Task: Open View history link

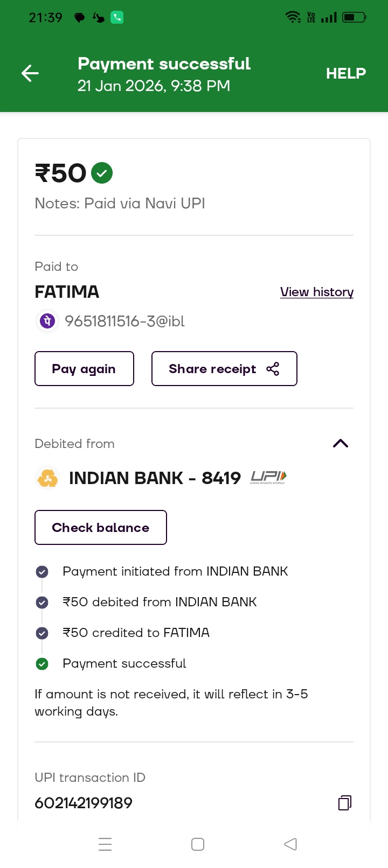Action: 316,292
